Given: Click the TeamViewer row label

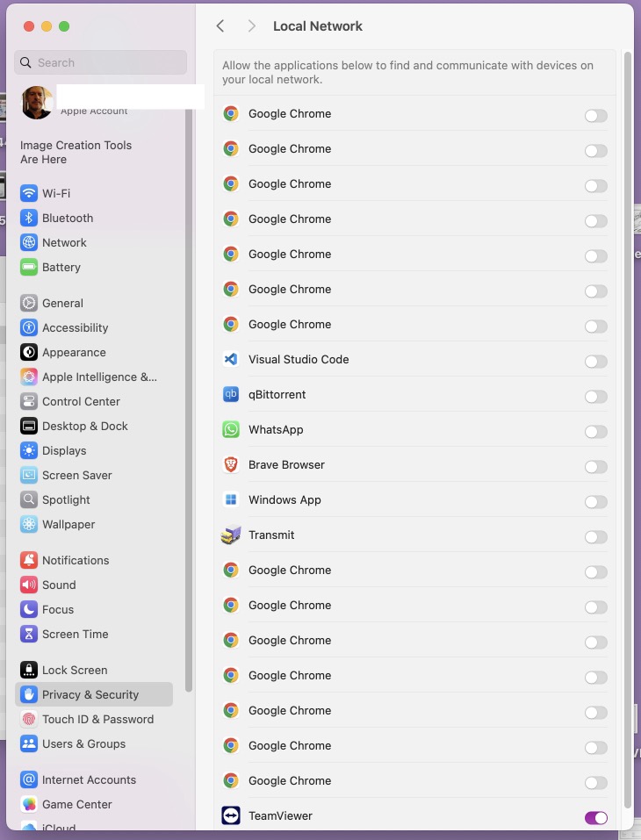Looking at the screenshot, I should [280, 816].
